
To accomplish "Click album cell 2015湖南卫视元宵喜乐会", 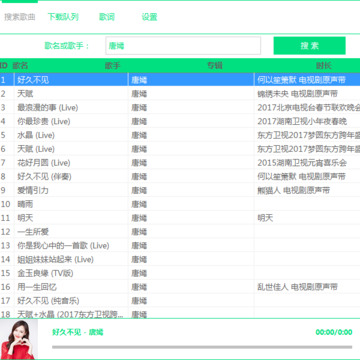I will tap(302, 163).
